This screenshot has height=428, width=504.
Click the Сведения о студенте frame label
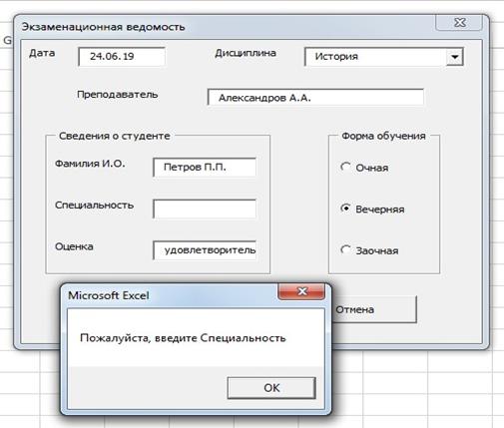(114, 136)
